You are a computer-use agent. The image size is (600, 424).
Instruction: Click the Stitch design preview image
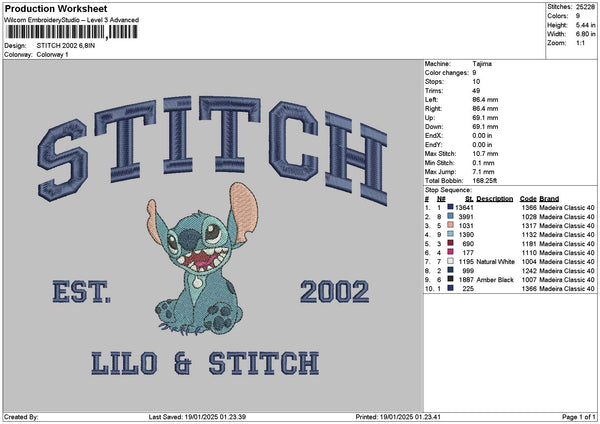click(x=213, y=235)
